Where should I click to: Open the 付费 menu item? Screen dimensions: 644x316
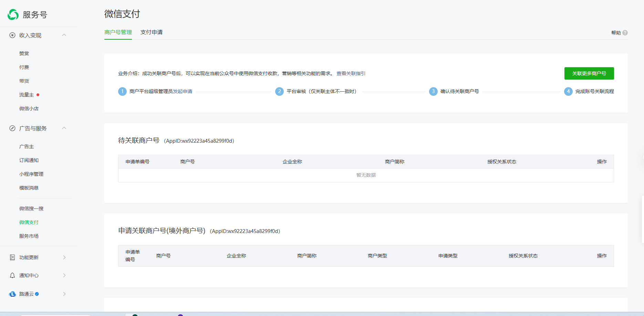[x=24, y=67]
